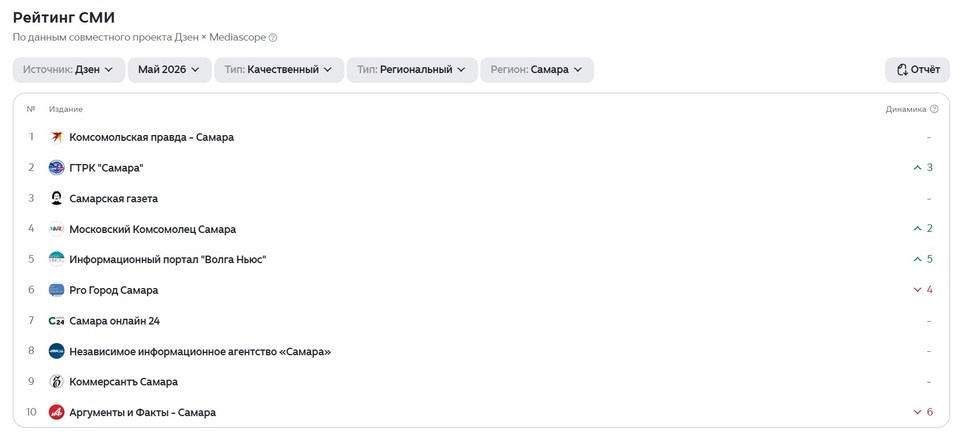Click rank number 10 in the list
The height and width of the screenshot is (448, 960).
point(31,413)
